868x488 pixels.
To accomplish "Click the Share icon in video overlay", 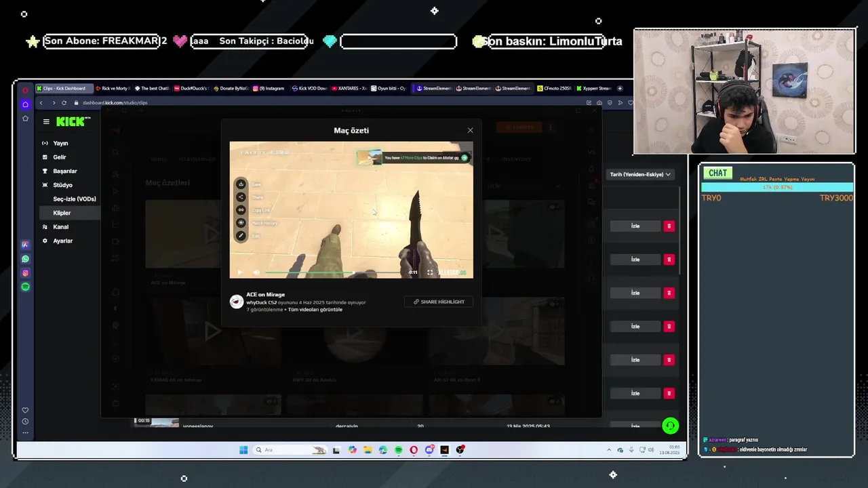I will point(241,197).
